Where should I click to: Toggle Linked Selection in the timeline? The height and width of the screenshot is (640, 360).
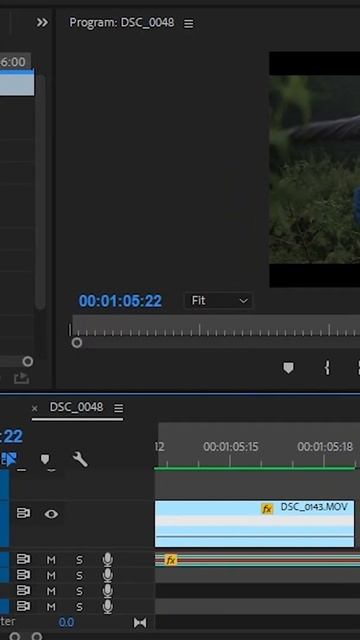coord(9,459)
